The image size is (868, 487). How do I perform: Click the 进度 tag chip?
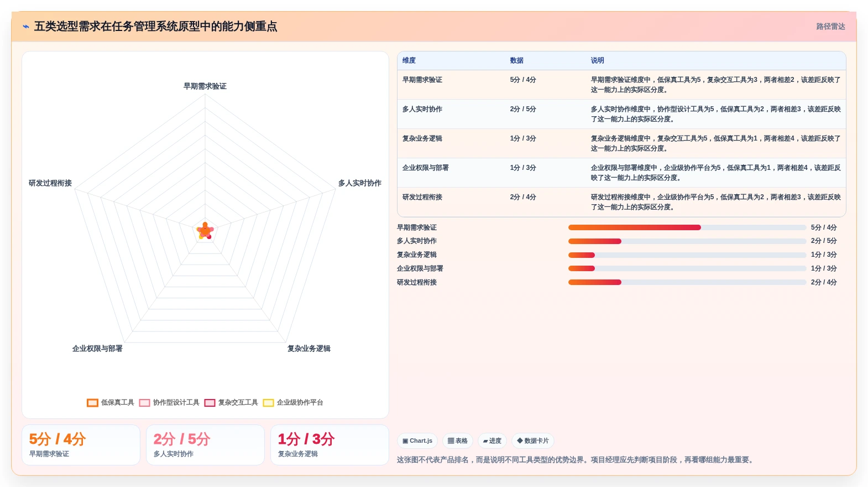coord(492,441)
